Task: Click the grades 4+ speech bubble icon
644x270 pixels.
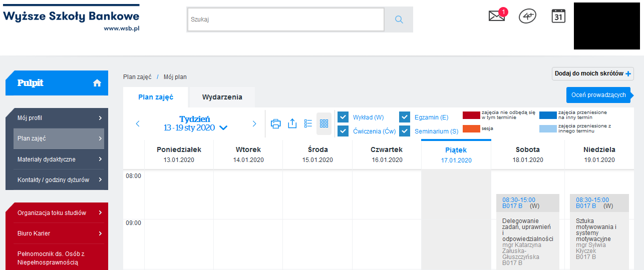Action: [x=527, y=16]
